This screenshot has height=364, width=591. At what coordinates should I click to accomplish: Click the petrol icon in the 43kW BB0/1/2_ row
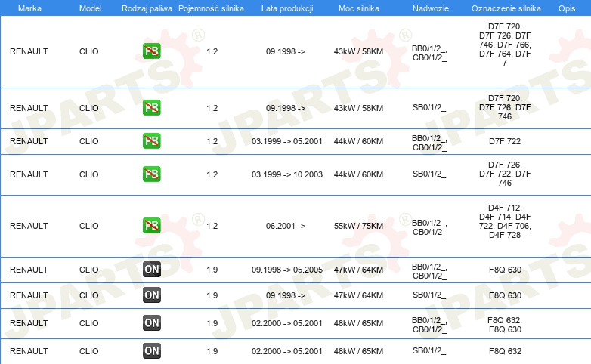[151, 51]
